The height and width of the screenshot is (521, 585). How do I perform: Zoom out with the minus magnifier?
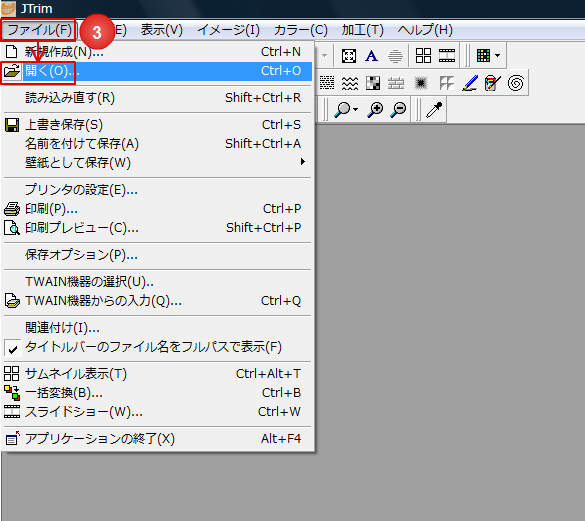tap(398, 110)
